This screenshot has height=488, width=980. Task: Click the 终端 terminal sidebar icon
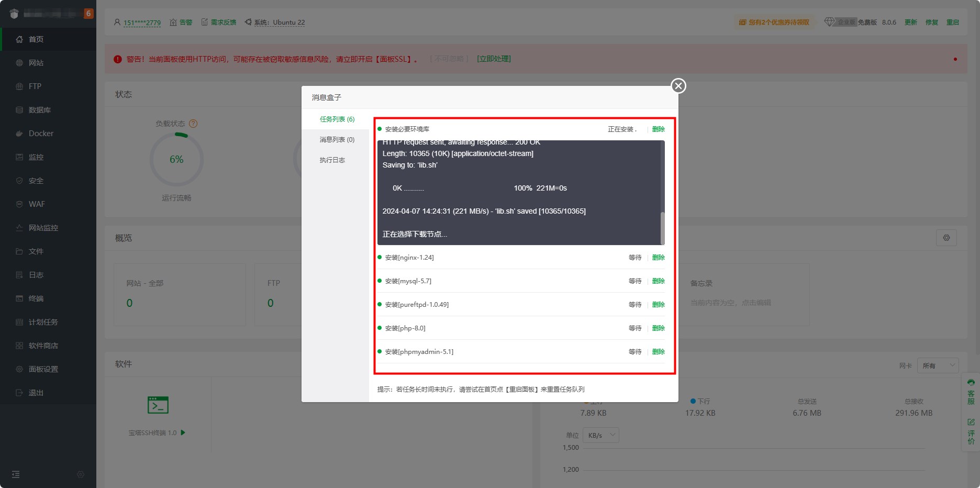coord(19,298)
